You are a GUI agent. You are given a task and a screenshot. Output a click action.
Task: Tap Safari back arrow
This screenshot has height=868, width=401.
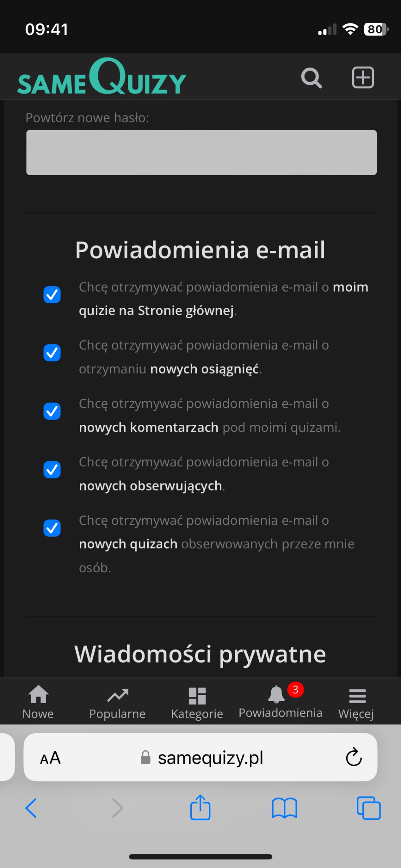(31, 808)
